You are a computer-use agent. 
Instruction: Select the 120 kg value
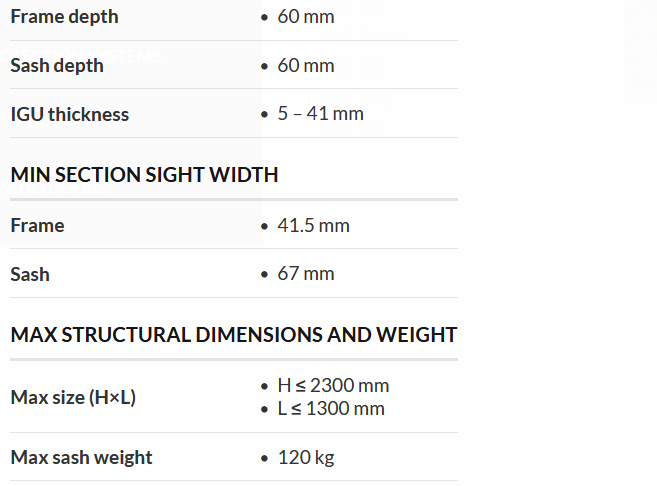click(x=305, y=458)
